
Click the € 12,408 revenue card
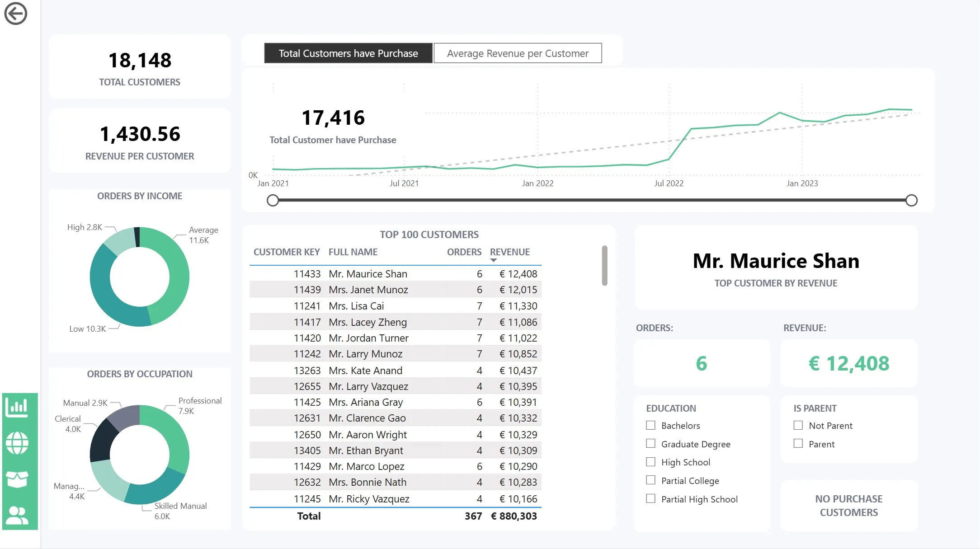point(849,363)
